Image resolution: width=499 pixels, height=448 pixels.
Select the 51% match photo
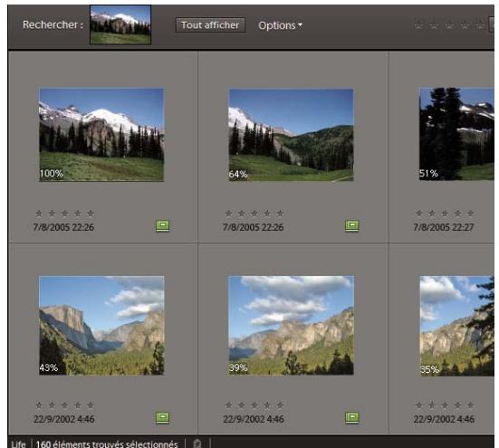456,134
